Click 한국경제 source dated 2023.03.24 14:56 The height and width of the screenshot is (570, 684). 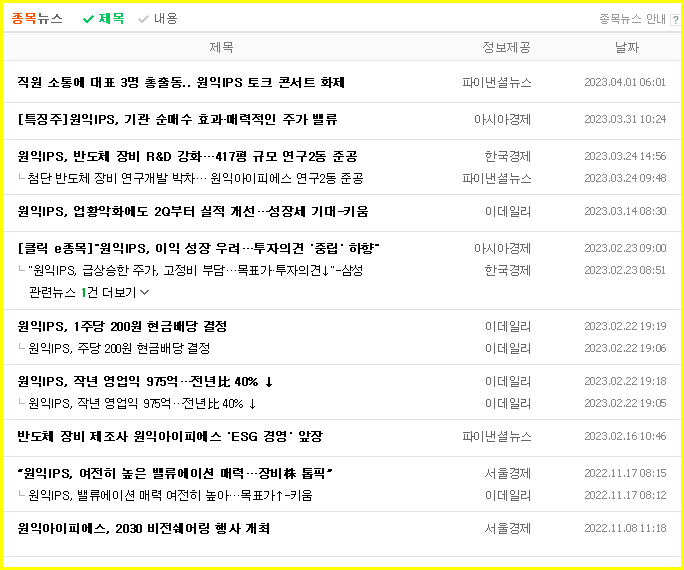[508, 156]
